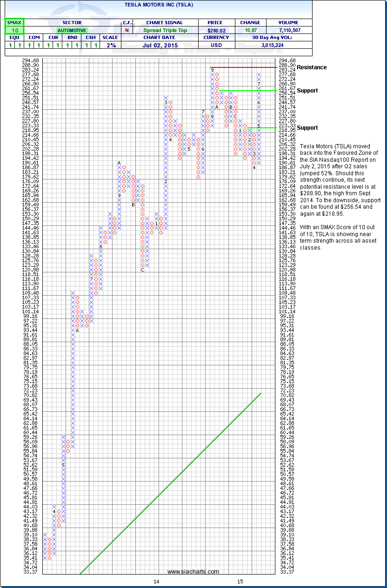Click the USD currency value
Screen dimensions: 387x588
[x=216, y=45]
